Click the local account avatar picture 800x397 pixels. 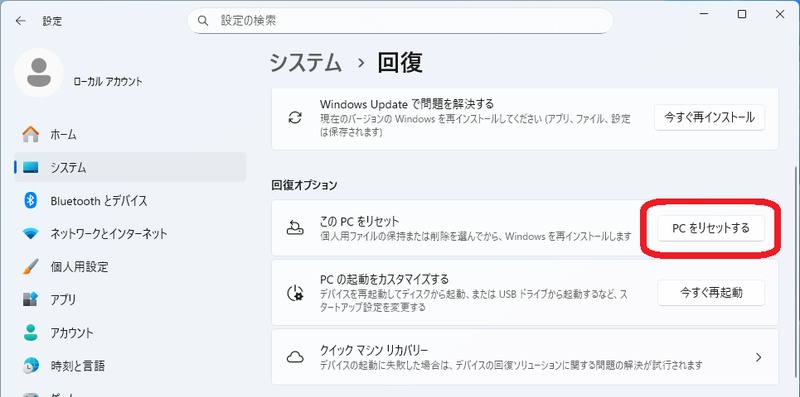39,72
